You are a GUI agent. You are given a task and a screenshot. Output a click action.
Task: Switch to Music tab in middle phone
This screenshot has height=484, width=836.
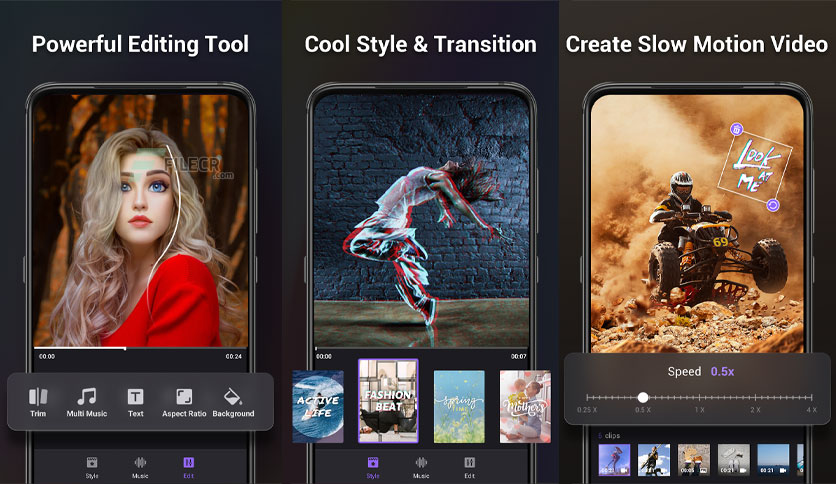421,467
